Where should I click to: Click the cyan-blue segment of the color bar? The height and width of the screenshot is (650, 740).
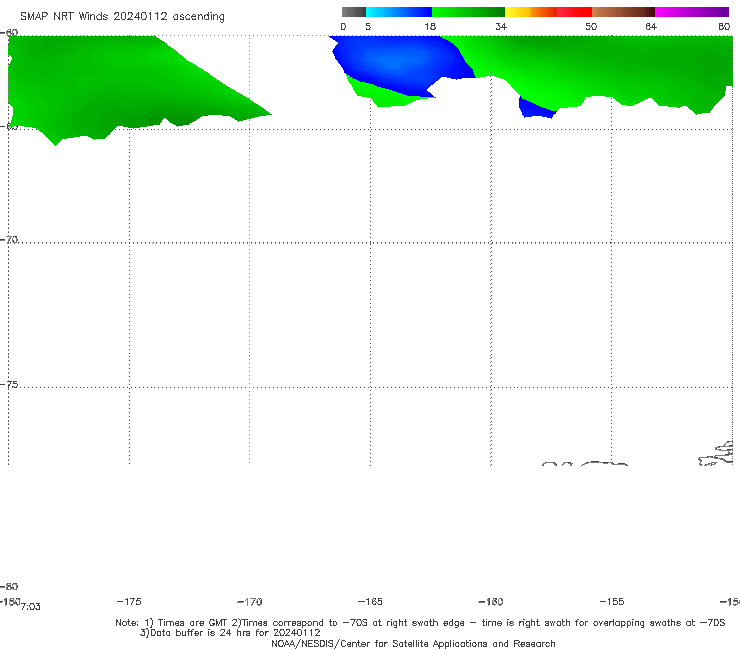coord(399,12)
